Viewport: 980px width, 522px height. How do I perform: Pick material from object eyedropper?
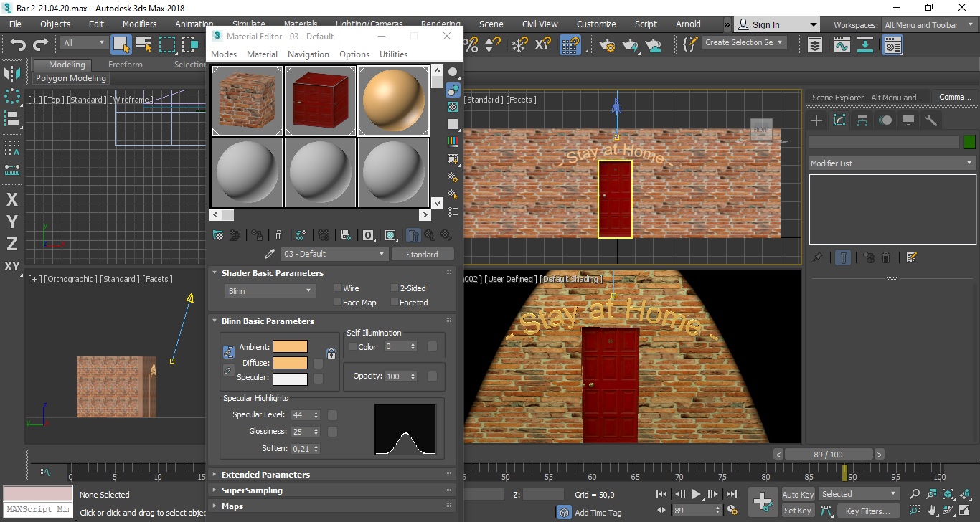(x=270, y=254)
